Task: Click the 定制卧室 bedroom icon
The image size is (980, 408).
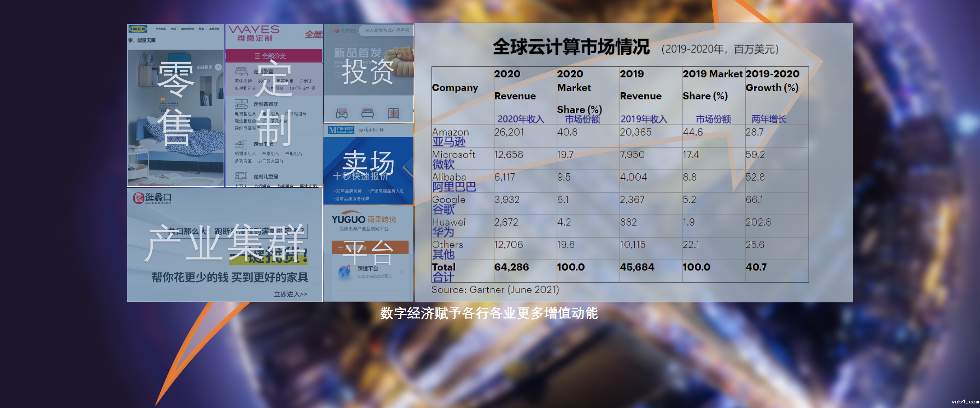Action: pyautogui.click(x=241, y=72)
